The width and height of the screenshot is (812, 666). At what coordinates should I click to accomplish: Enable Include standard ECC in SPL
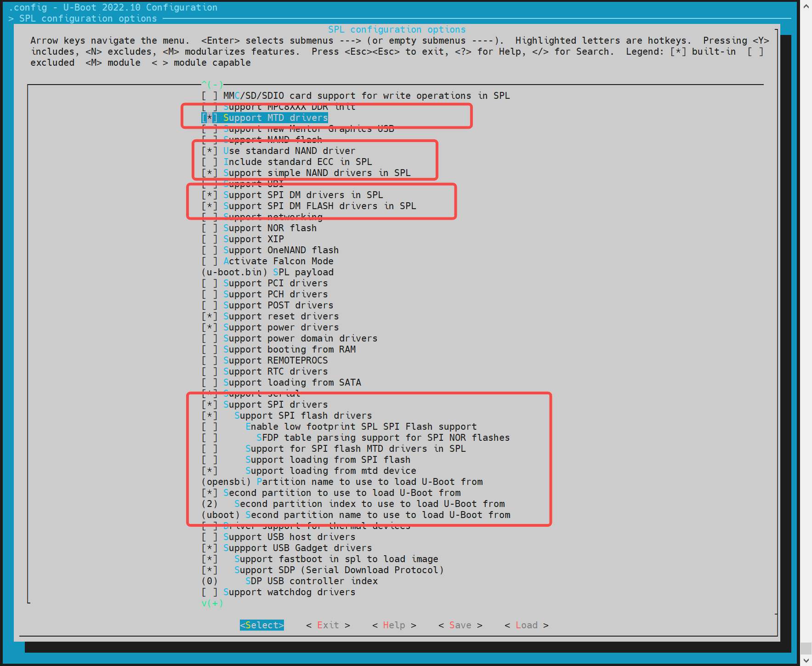point(210,162)
